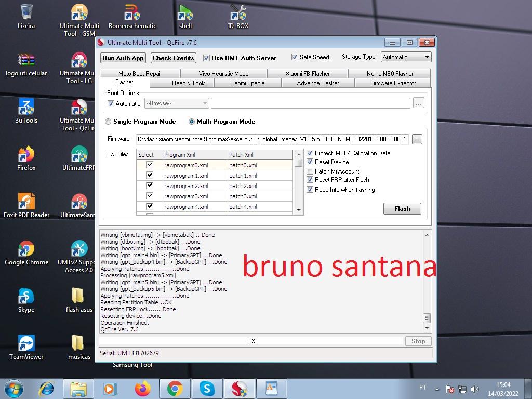This screenshot has height=399, width=532.
Task: Toggle Use UMT Auth Server checkbox
Action: pyautogui.click(x=206, y=58)
